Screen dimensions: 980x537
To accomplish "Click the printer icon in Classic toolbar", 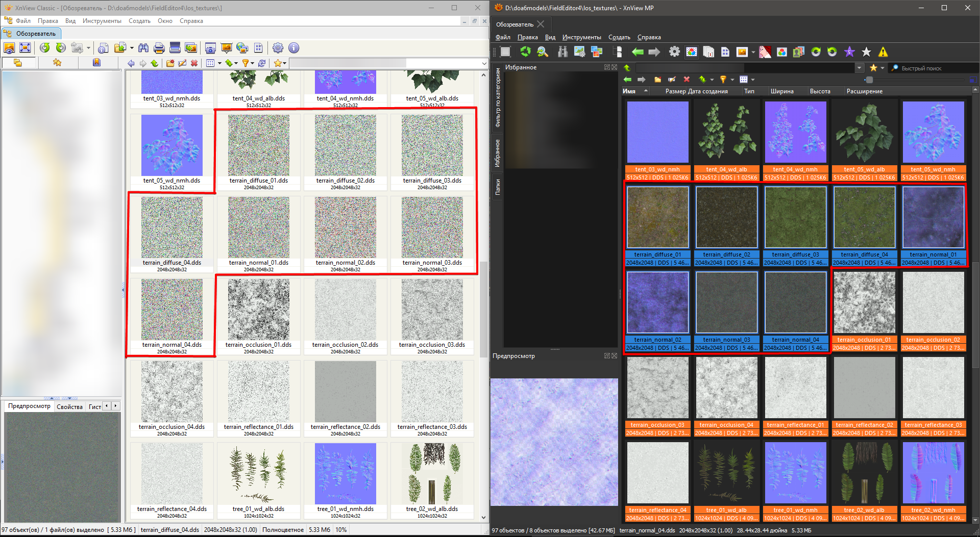I will [x=159, y=48].
